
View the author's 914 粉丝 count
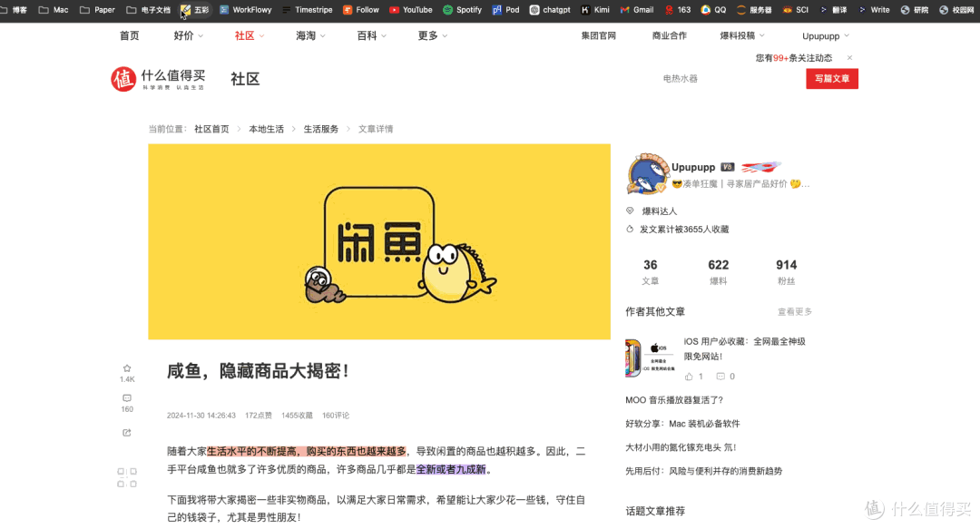pyautogui.click(x=786, y=272)
